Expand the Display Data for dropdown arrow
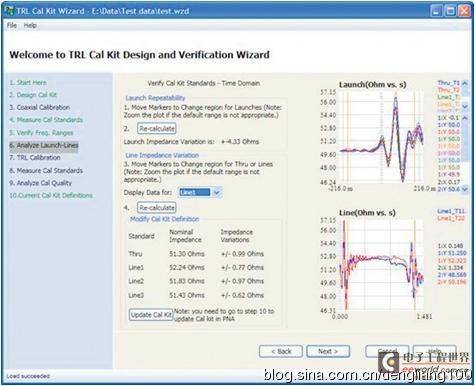The width and height of the screenshot is (475, 386). pyautogui.click(x=217, y=192)
